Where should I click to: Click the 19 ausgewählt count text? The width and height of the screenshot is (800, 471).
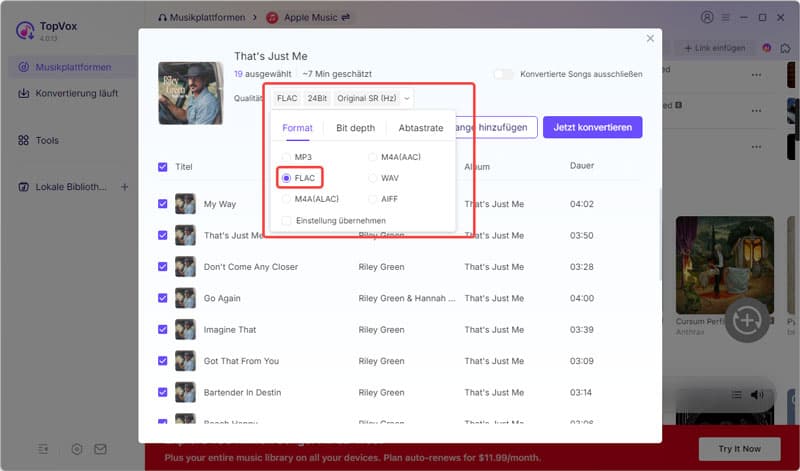click(x=262, y=74)
